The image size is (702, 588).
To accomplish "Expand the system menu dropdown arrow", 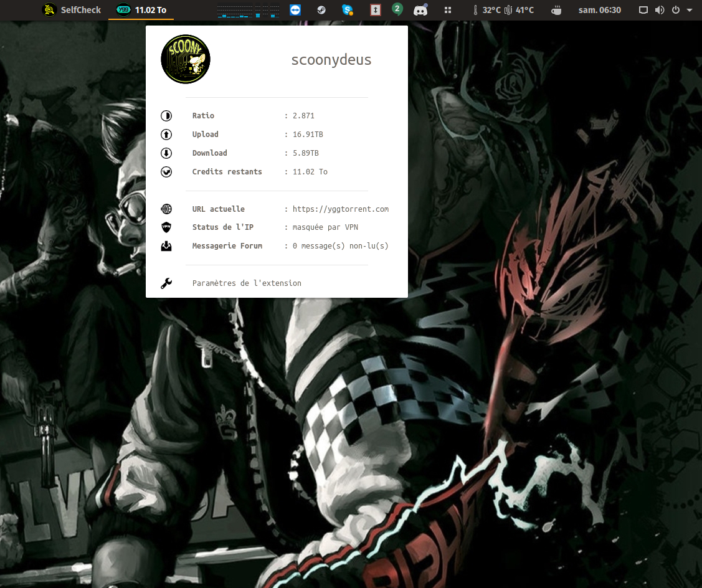I will 690,10.
